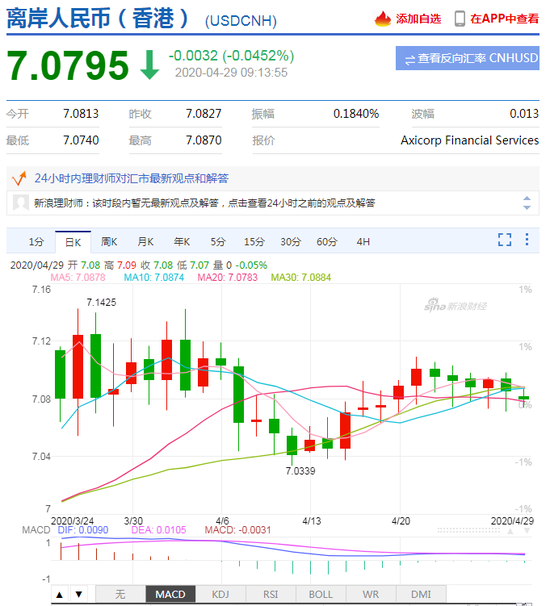Click the 4/13 date axis label
This screenshot has height=606, width=550.
point(312,521)
